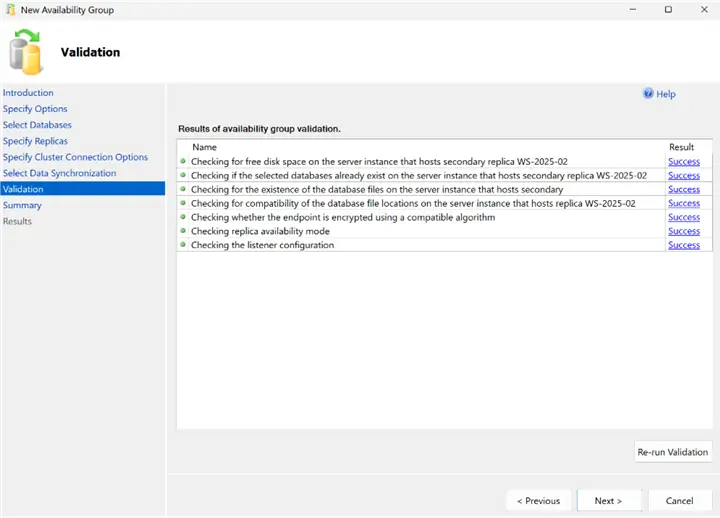Screen dimensions: 720x518
Task: Navigate to Select Databases step
Action: 37,125
